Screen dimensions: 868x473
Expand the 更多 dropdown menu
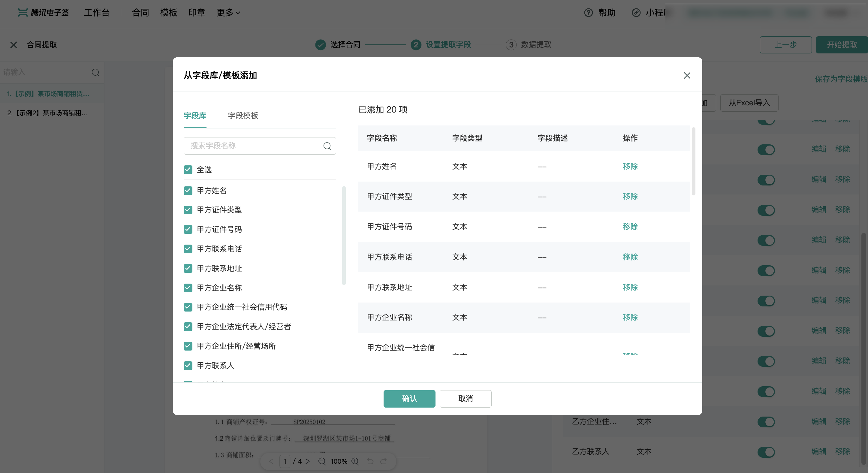228,13
